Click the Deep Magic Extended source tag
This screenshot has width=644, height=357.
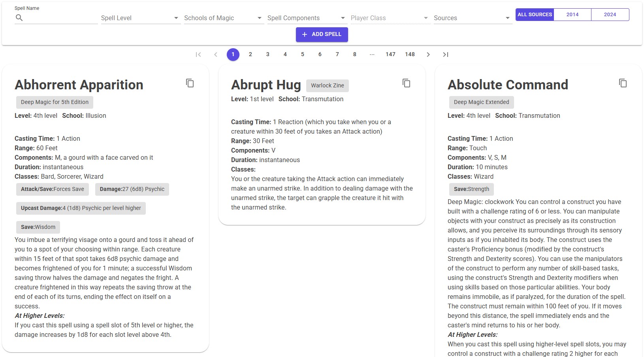coord(481,102)
